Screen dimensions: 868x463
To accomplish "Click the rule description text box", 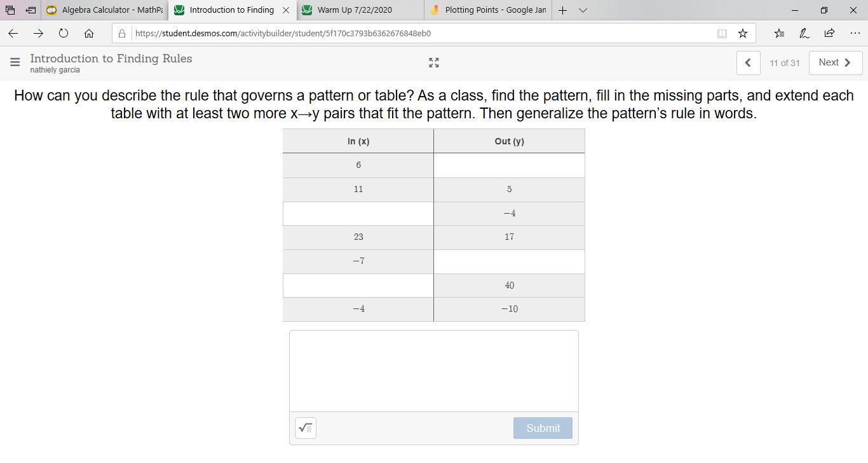I will click(434, 371).
